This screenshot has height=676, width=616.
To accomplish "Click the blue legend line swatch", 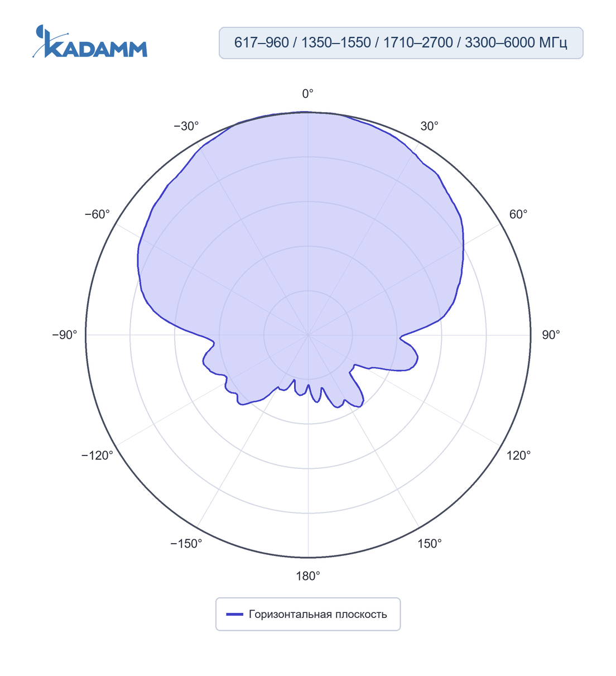I will [235, 615].
